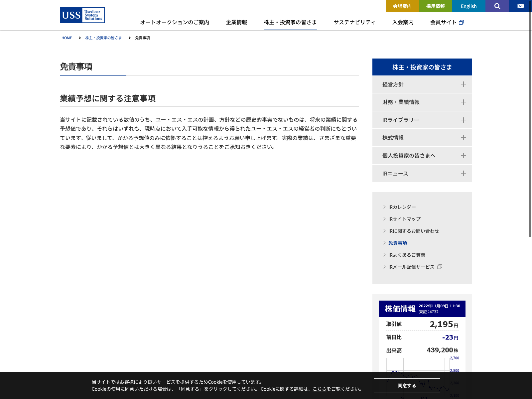The image size is (532, 399).
Task: Click external window icon beside 会員サイト
Action: click(x=461, y=22)
